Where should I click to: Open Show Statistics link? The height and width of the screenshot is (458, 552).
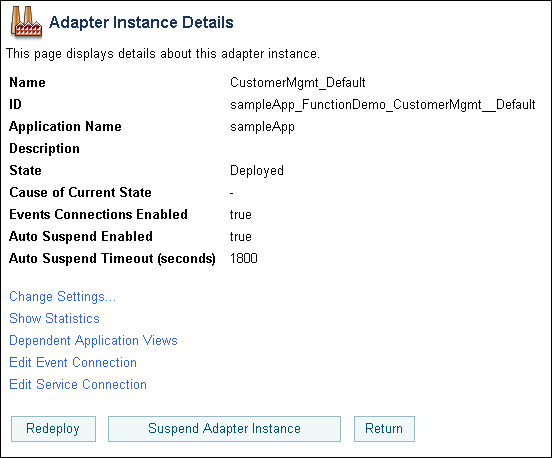pos(54,319)
